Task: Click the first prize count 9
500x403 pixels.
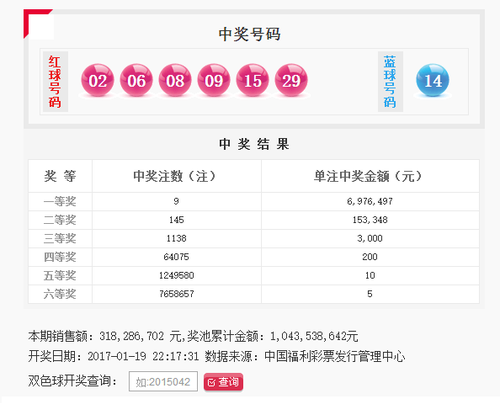Action: (x=176, y=201)
